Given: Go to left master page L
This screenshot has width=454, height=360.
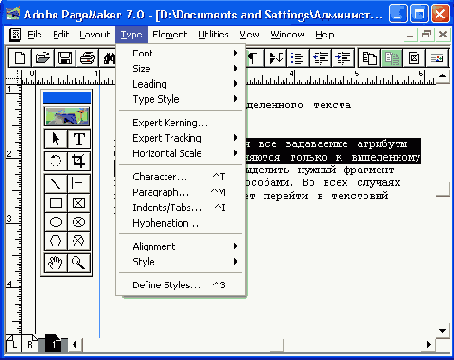Looking at the screenshot, I should (x=14, y=344).
